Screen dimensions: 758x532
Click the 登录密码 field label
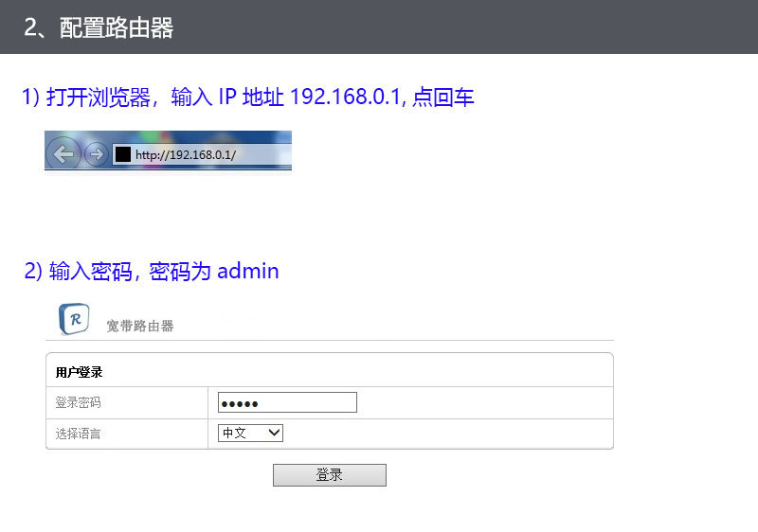(x=78, y=402)
